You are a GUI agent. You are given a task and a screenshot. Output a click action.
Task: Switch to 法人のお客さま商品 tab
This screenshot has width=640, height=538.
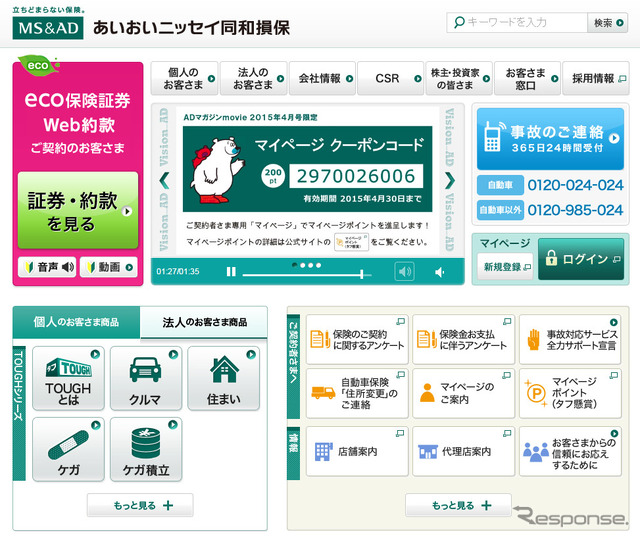(x=204, y=322)
